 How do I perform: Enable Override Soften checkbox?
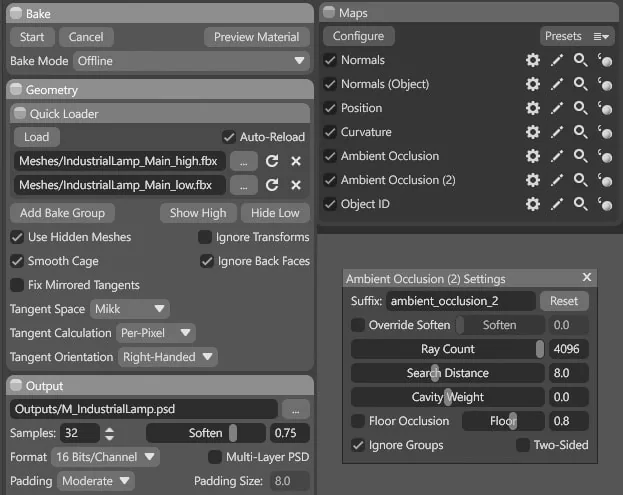358,325
